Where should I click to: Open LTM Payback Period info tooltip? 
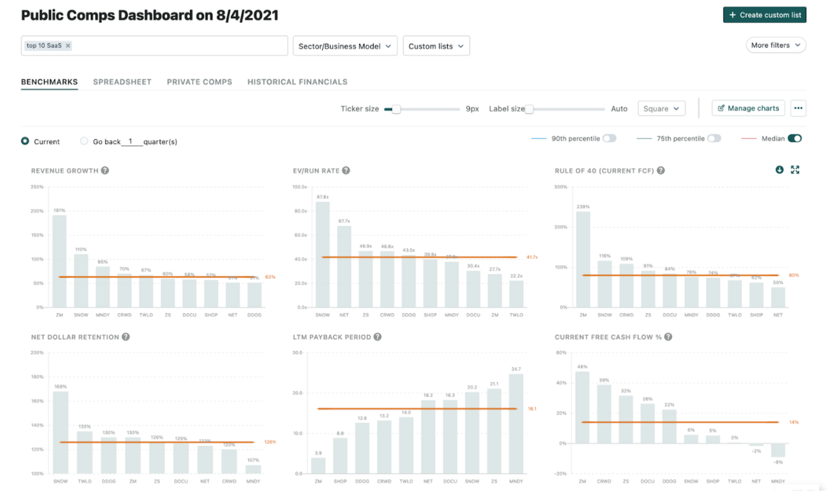tap(378, 336)
